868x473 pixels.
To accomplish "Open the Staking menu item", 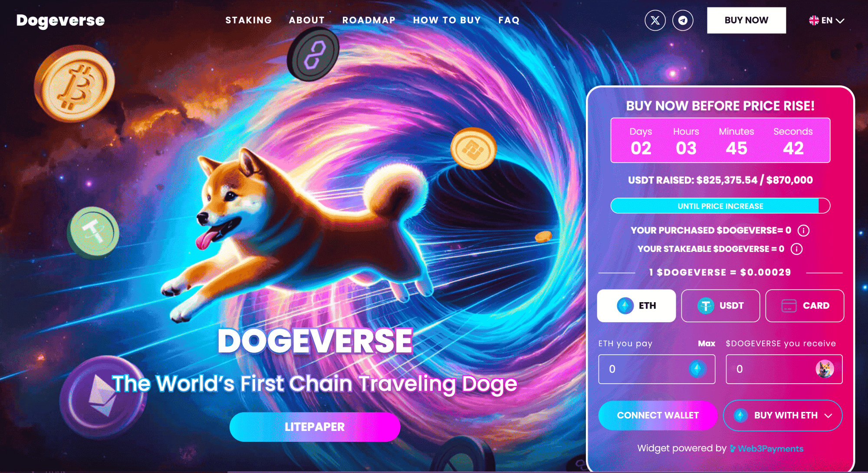I will pos(249,20).
